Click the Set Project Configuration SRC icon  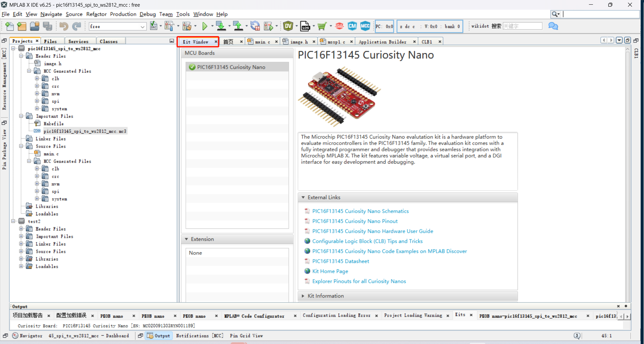point(153,26)
